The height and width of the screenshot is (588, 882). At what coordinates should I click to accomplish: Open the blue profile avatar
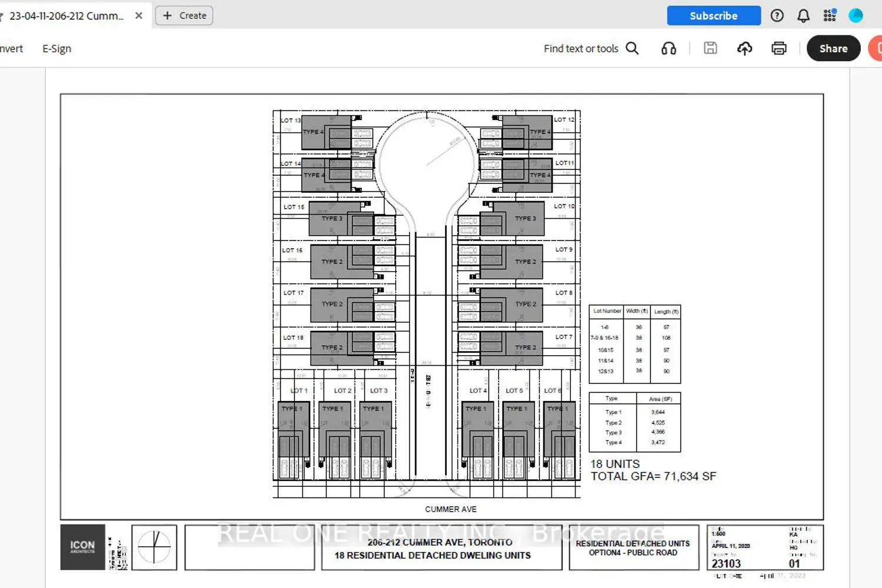[856, 16]
